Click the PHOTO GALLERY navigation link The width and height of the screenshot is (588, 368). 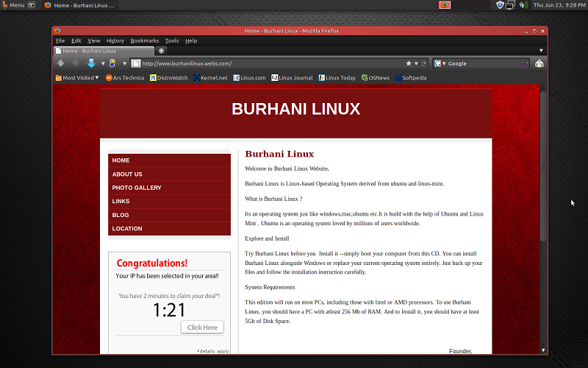pos(137,188)
